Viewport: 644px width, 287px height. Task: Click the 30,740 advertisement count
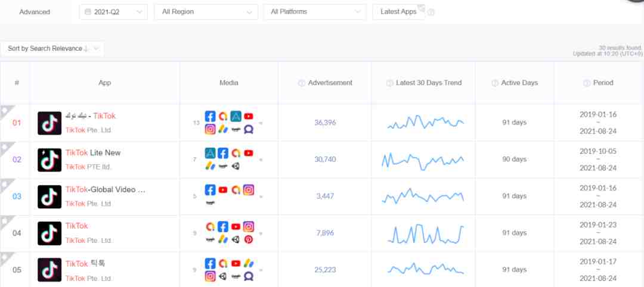325,160
